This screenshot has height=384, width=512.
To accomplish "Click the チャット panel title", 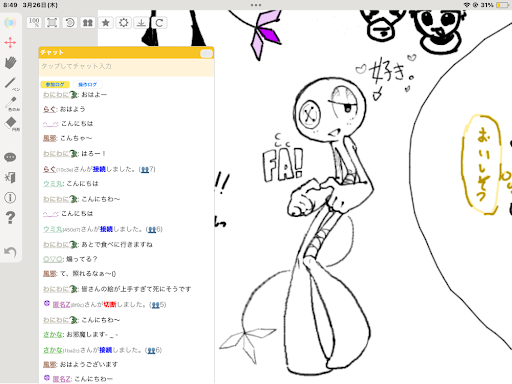I will (x=52, y=52).
